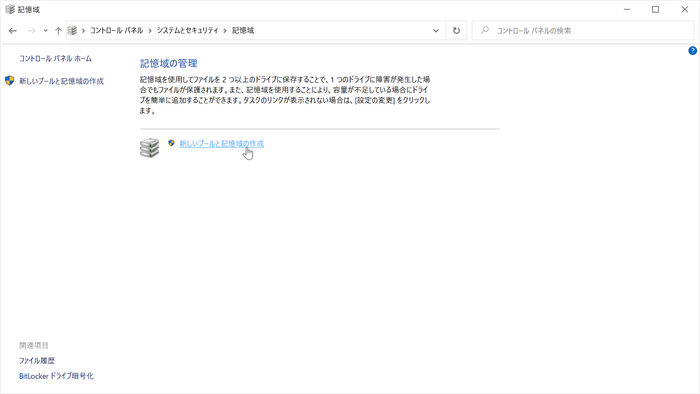
Task: Click the 関連項目 label
Action: 34,345
